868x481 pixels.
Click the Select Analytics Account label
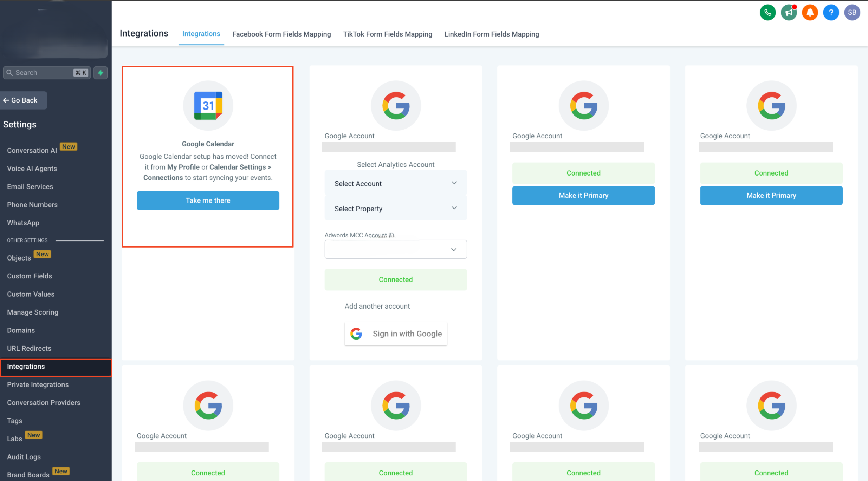click(396, 165)
